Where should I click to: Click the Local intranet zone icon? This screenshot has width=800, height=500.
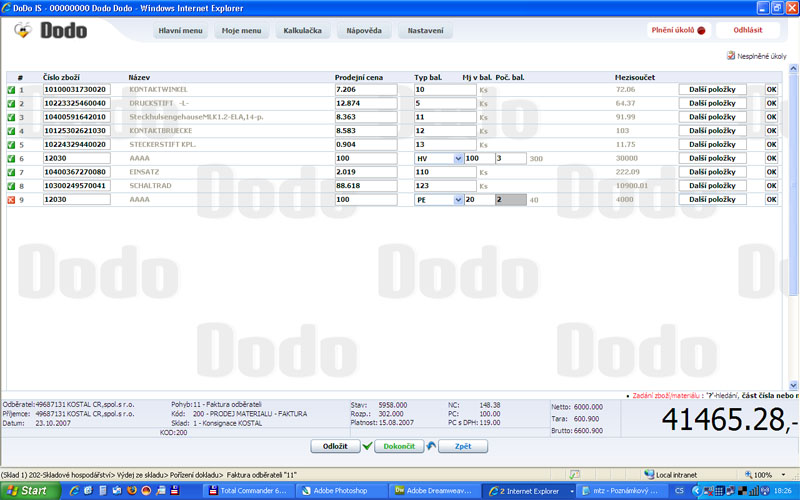pyautogui.click(x=649, y=474)
